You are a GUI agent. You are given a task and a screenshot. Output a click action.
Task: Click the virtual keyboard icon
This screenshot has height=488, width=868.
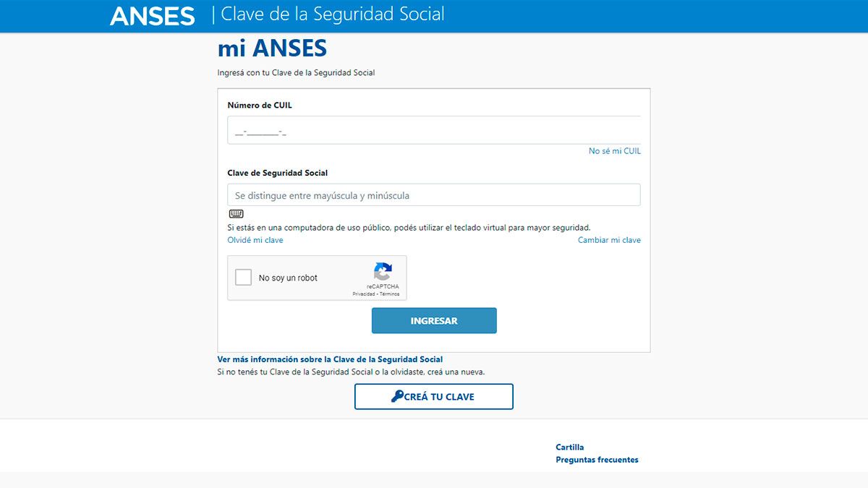click(236, 213)
